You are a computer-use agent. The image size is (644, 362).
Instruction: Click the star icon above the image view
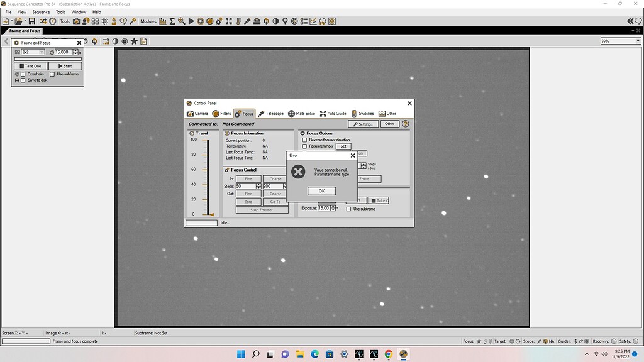click(x=135, y=41)
